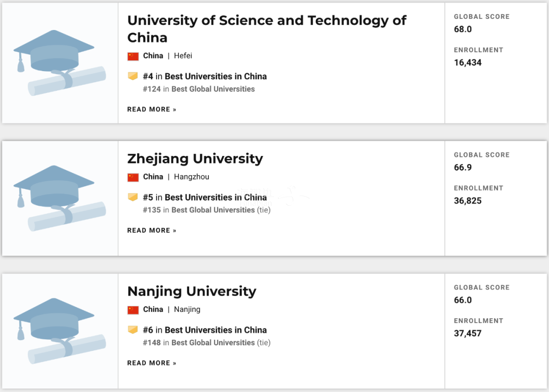This screenshot has height=392, width=549.
Task: Click Read More under Zhejiang University
Action: [x=151, y=231]
